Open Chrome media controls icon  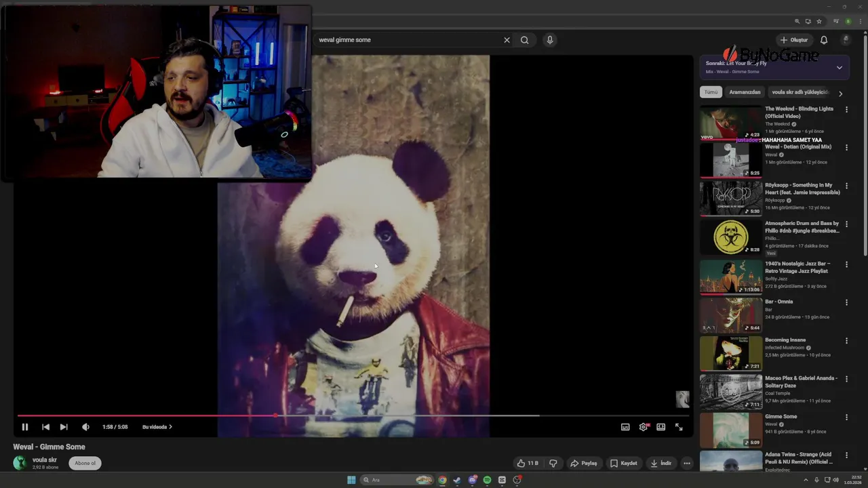836,21
